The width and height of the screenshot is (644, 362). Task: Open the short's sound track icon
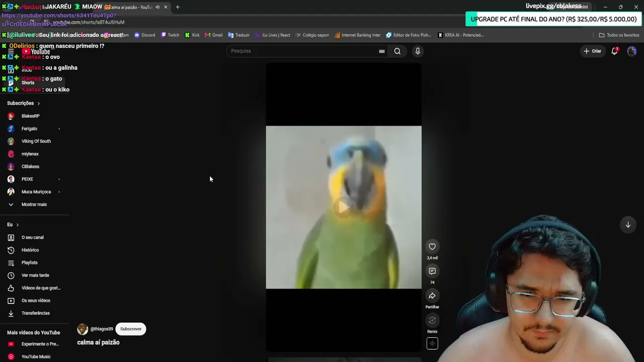432,343
